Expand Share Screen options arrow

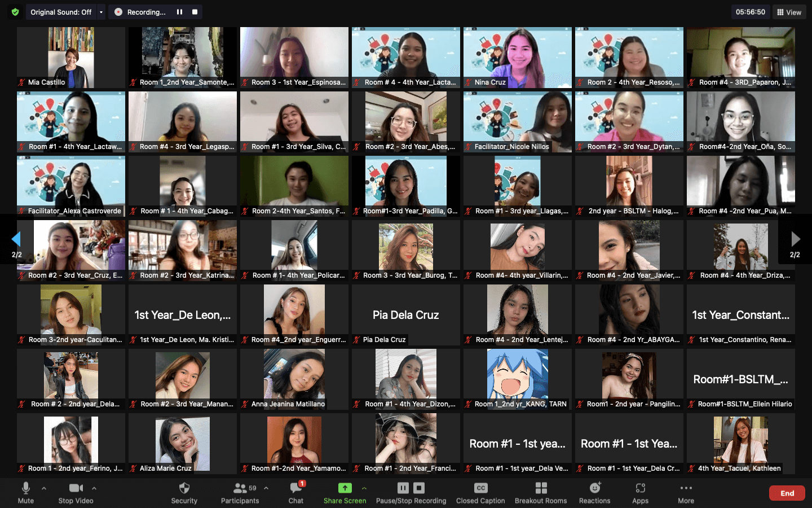(x=364, y=488)
